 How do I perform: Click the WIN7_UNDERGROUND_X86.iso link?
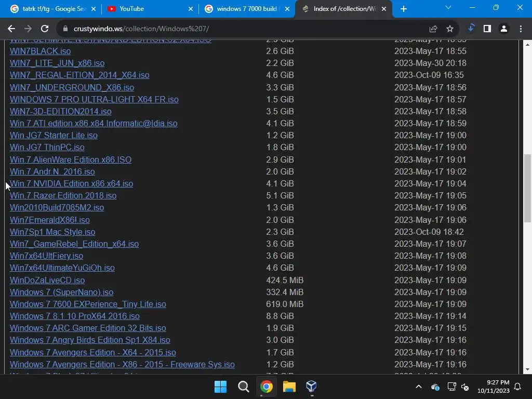point(72,87)
